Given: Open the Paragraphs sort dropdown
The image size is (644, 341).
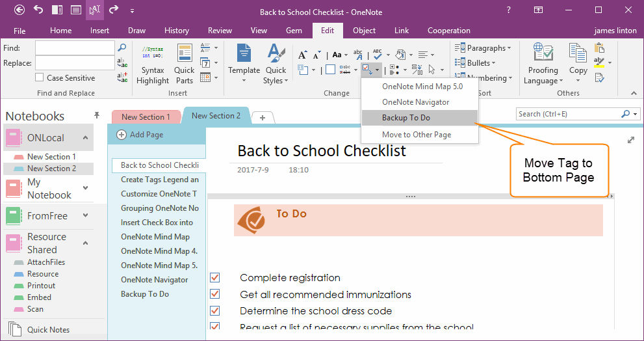Looking at the screenshot, I should point(483,48).
